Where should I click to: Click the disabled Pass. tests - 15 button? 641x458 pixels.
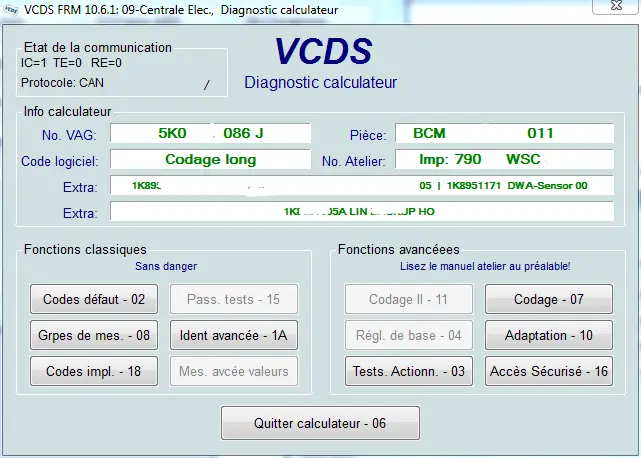coord(234,299)
